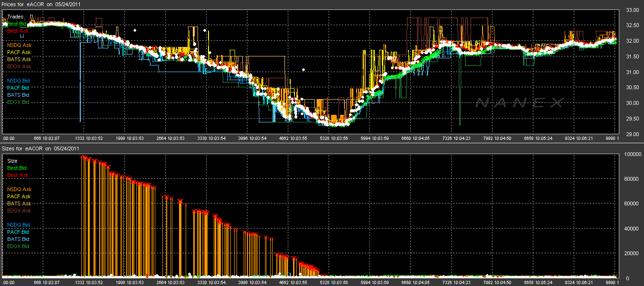Select "Best Bid" legend entry in Sizes chart
Image resolution: width=644 pixels, height=286 pixels.
pos(17,168)
